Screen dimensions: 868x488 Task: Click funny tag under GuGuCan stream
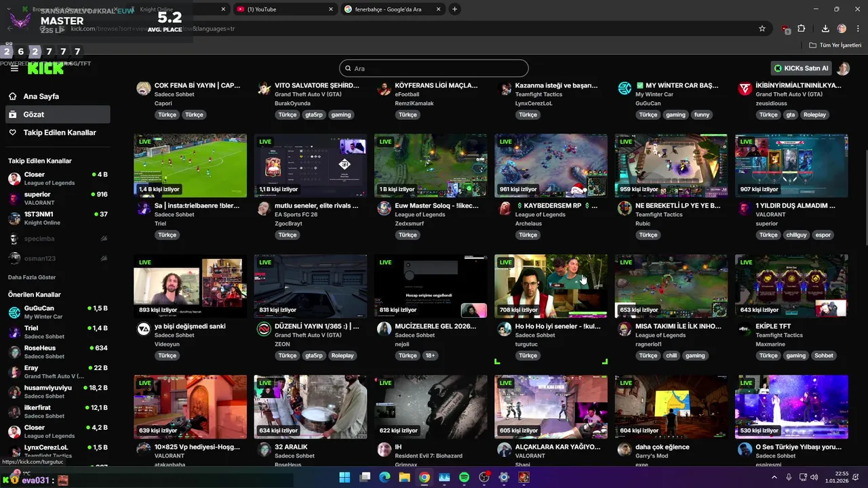point(702,115)
